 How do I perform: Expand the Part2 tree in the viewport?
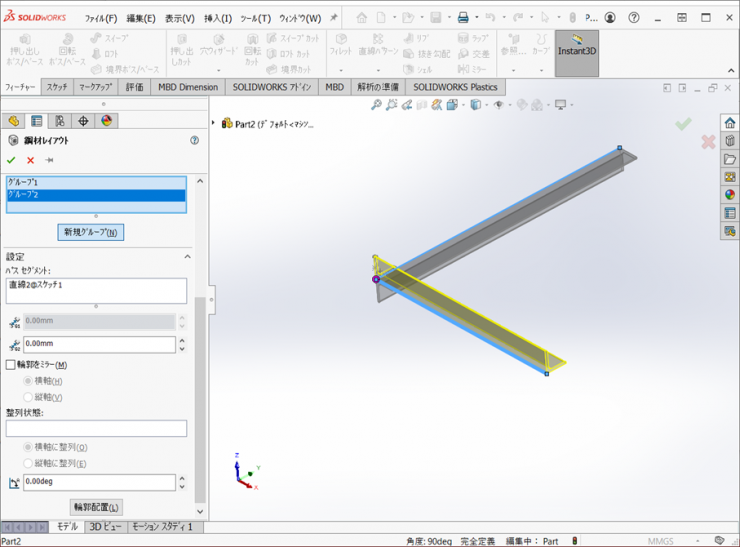[x=214, y=124]
